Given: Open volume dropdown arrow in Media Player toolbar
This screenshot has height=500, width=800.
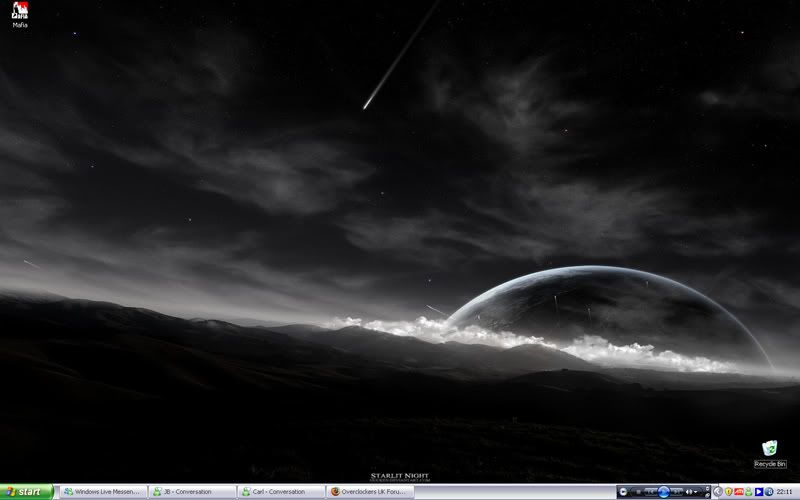Looking at the screenshot, I should pos(695,492).
